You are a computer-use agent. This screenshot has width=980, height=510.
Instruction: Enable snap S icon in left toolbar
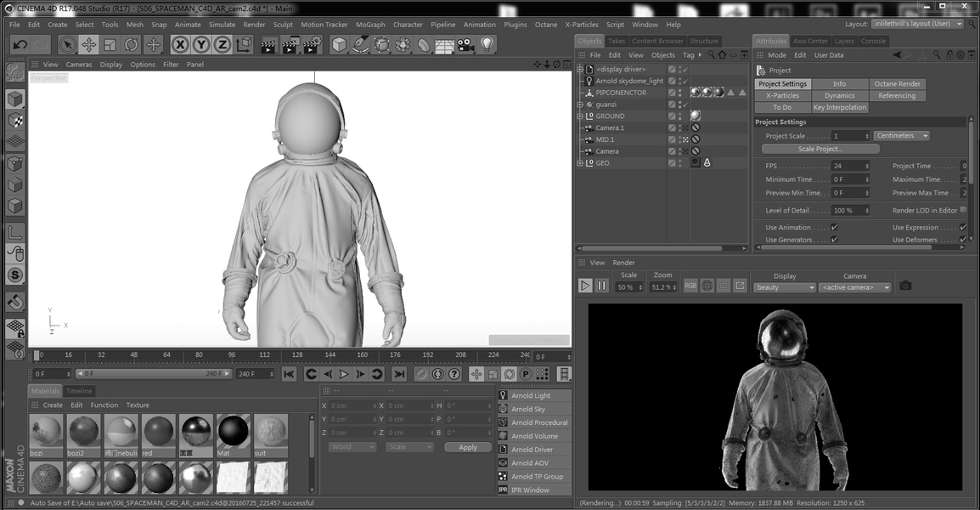pyautogui.click(x=15, y=275)
